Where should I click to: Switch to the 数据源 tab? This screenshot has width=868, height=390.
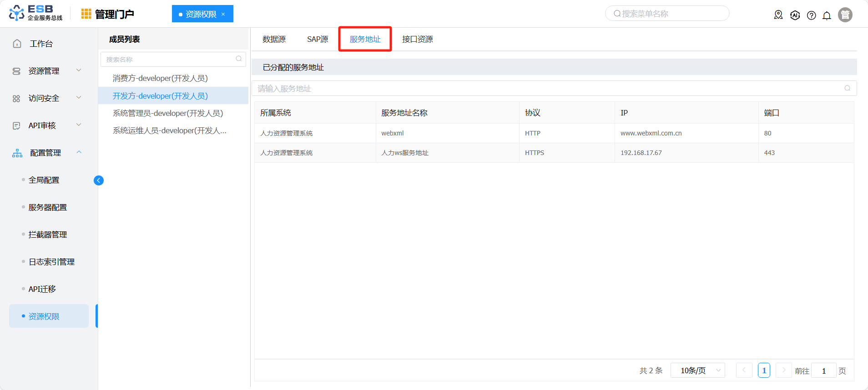(x=274, y=40)
